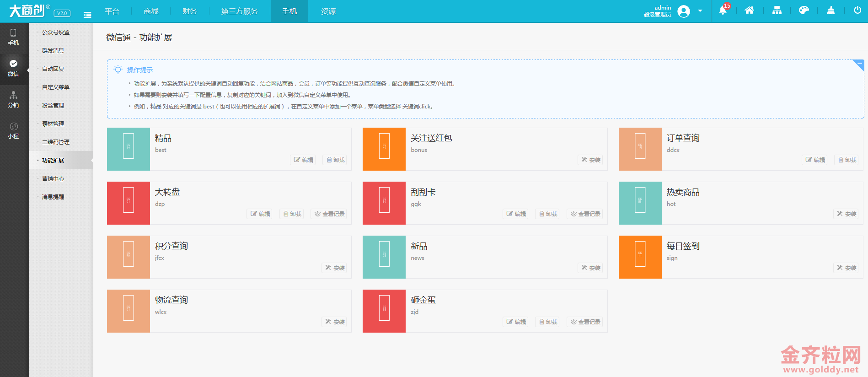Switch to the 手机 top tab
Screen dimensions: 868x377
pos(289,11)
